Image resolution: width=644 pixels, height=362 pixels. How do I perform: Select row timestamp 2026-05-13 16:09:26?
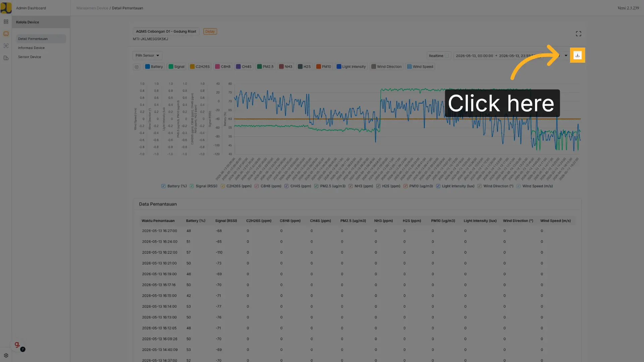click(x=159, y=339)
